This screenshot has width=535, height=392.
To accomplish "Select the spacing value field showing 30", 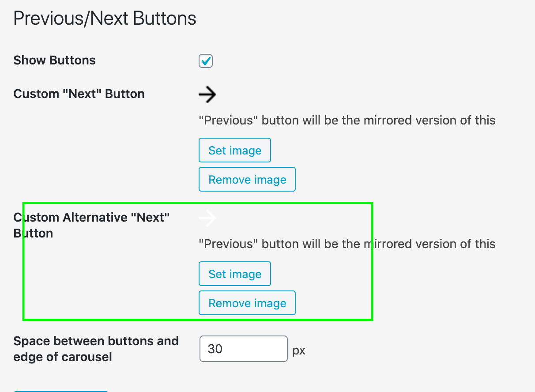I will (x=243, y=349).
